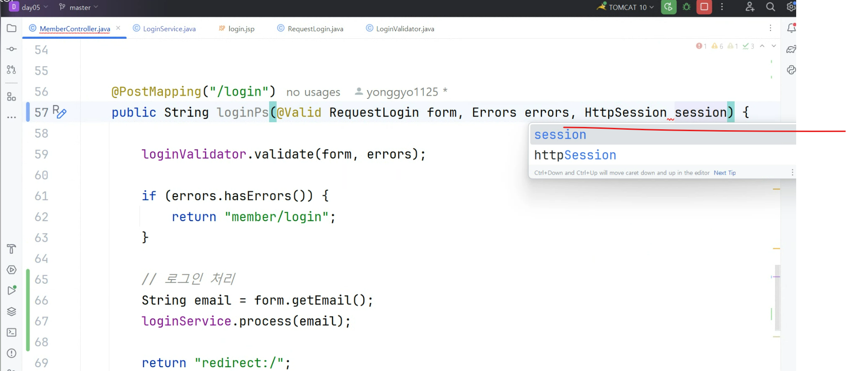Rerun the TOMCAT 10 configuration
Screen dimensions: 868x371
coord(668,7)
